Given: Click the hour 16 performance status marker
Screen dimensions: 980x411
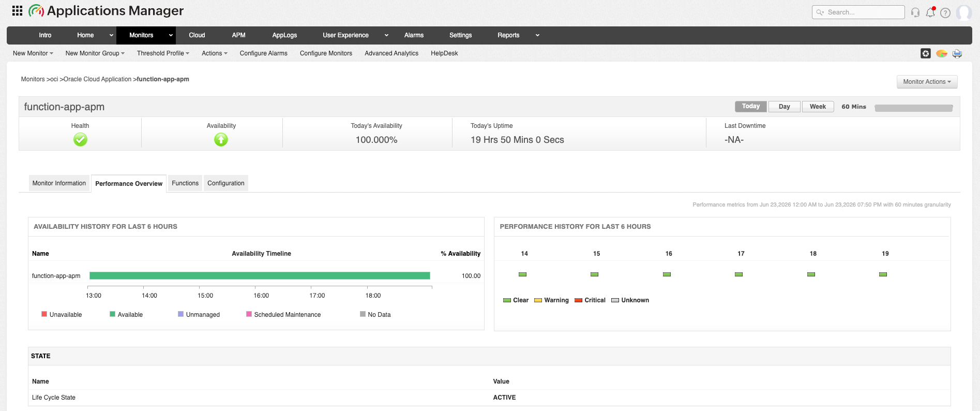Looking at the screenshot, I should pos(667,274).
